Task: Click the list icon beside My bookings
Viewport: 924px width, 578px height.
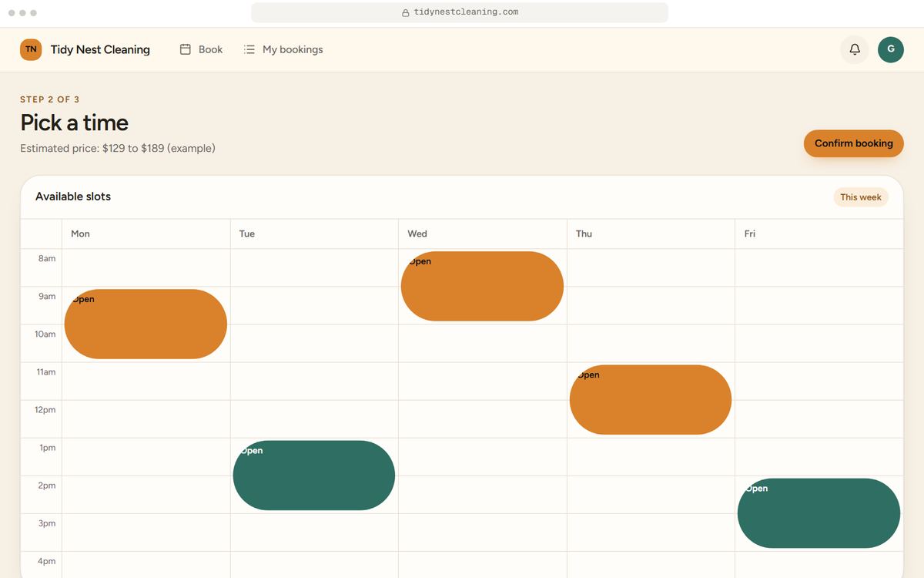Action: pos(249,49)
